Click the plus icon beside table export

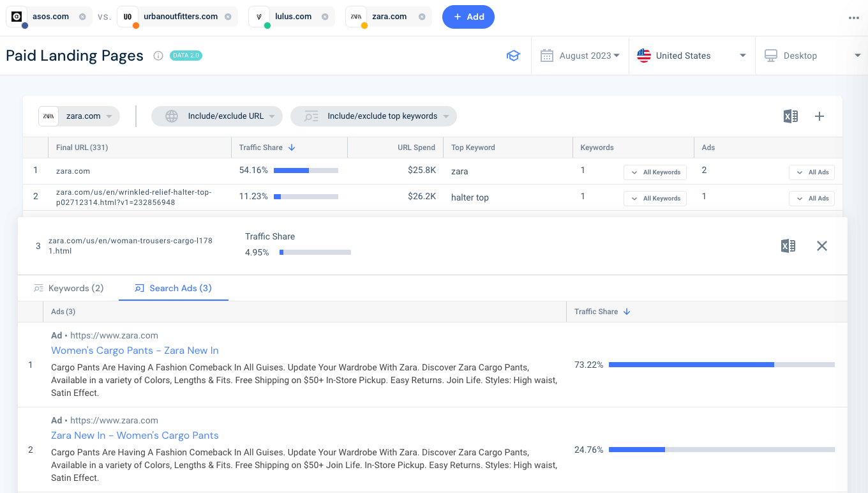point(820,116)
